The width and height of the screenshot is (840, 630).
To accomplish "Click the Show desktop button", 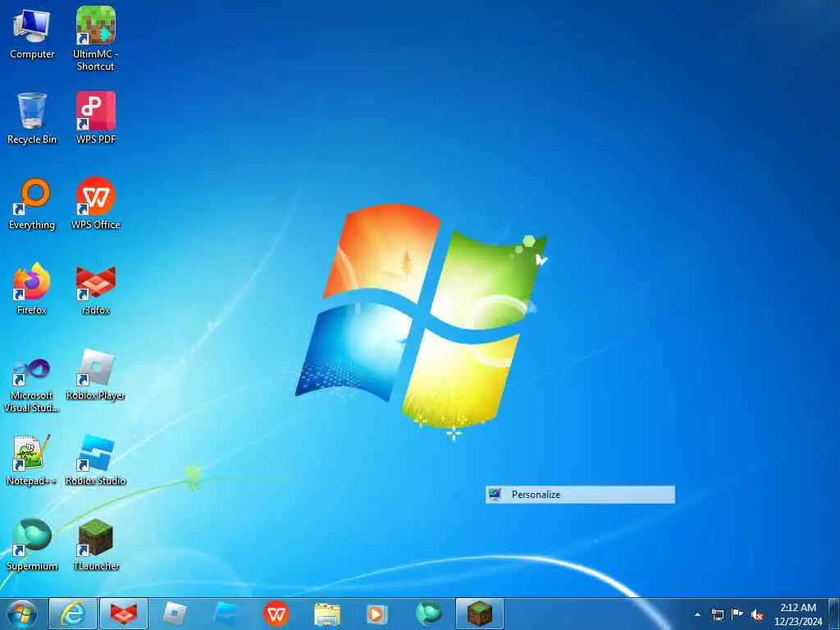I will point(834,614).
